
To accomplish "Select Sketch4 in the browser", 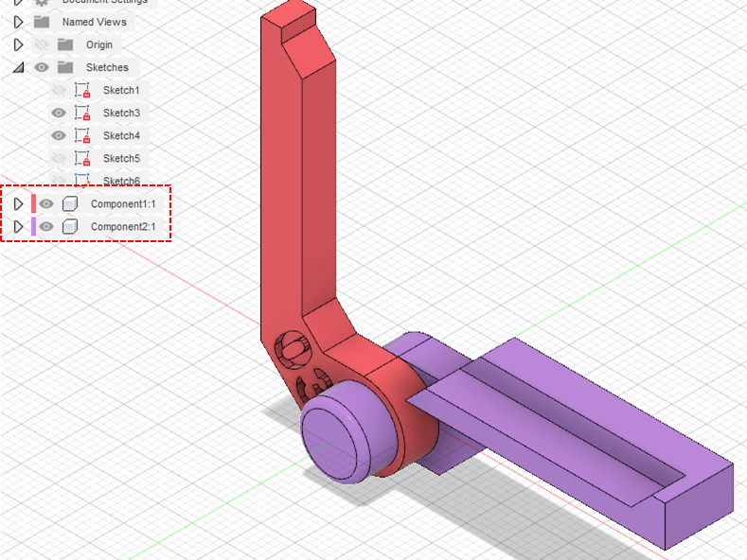I will click(x=121, y=135).
